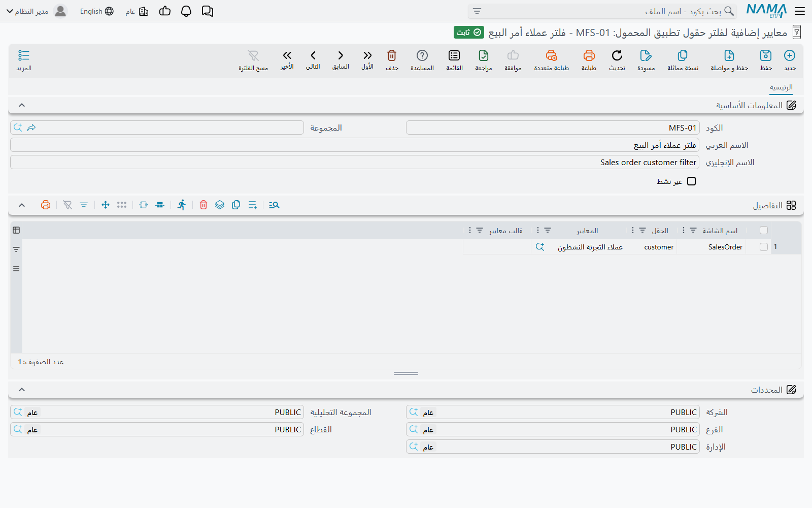Switch language to English
This screenshot has height=508, width=812.
[x=96, y=11]
